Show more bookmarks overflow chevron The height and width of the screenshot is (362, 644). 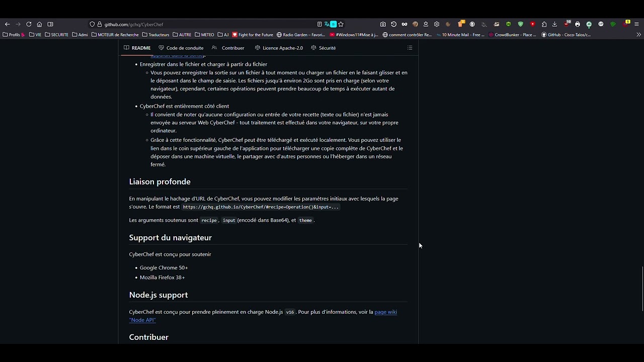coord(638,35)
